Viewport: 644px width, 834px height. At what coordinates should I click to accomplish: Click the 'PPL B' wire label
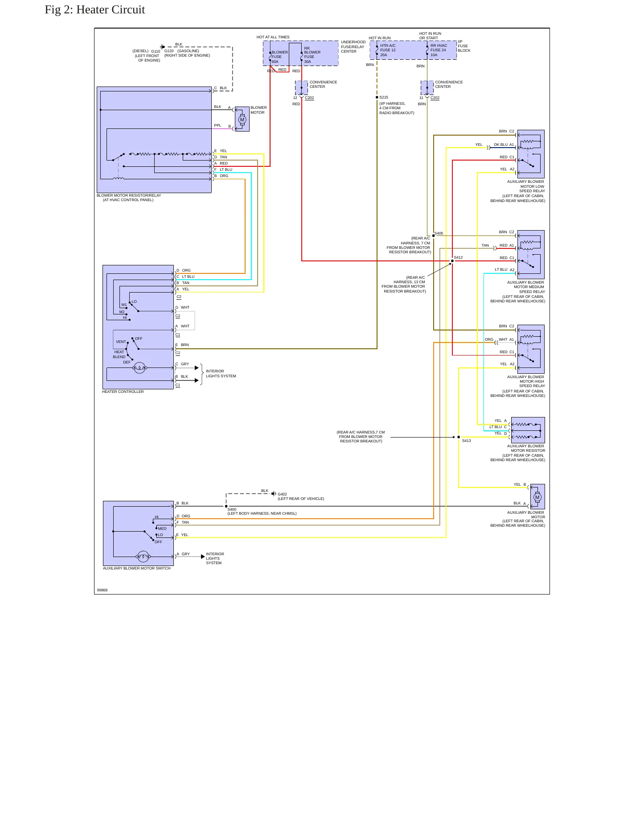[x=222, y=126]
